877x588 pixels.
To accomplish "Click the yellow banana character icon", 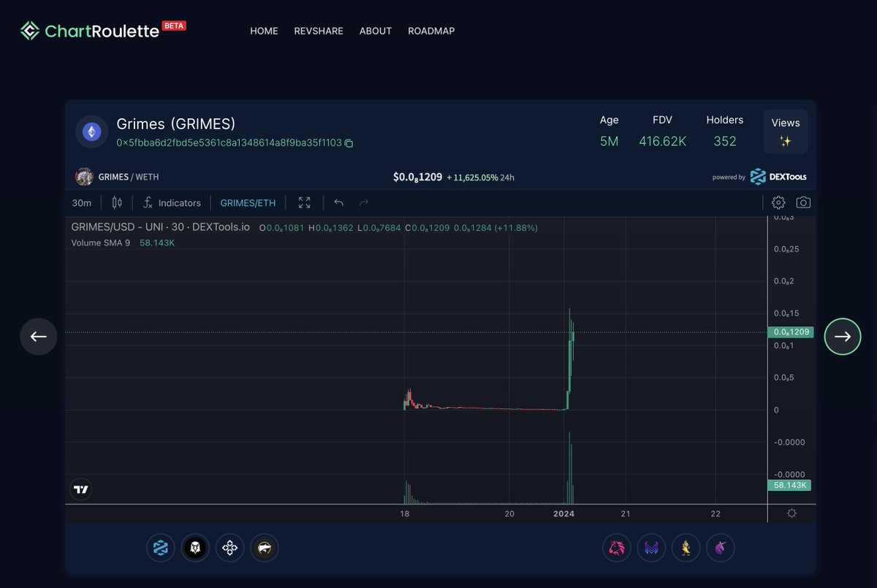I will click(x=686, y=547).
